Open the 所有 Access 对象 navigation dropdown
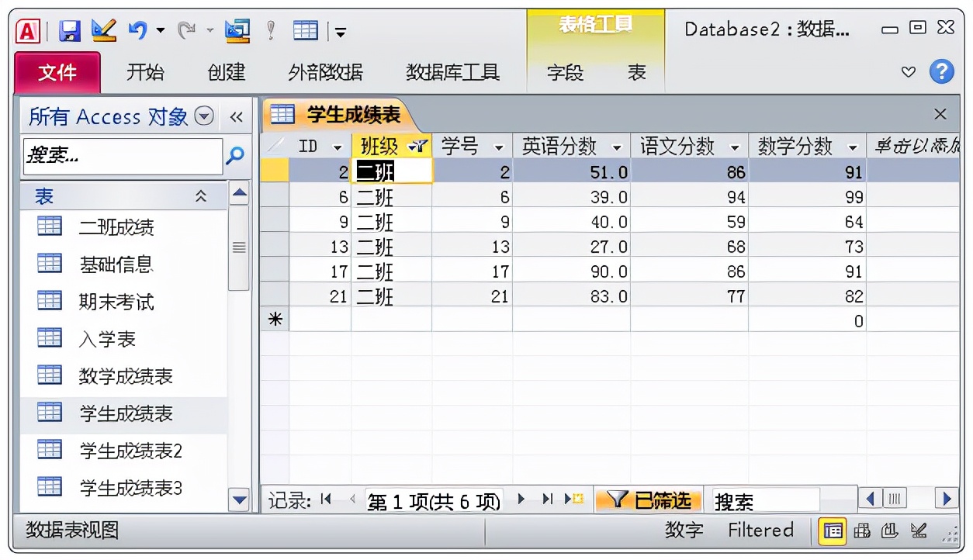This screenshot has width=973, height=560. click(x=204, y=116)
